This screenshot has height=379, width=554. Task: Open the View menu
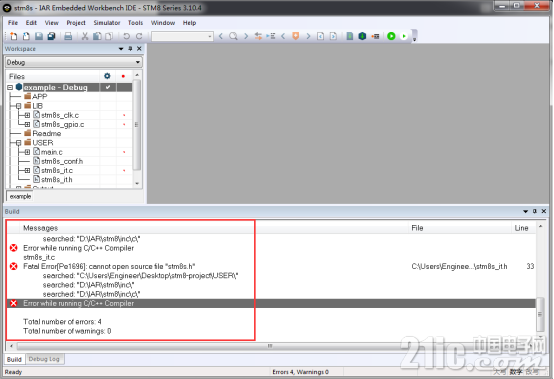[x=52, y=23]
